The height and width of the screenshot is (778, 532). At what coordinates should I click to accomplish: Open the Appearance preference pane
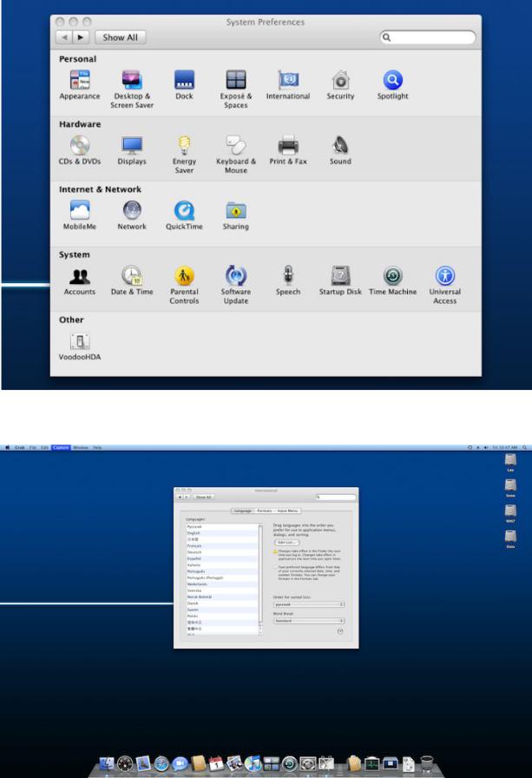coord(79,85)
